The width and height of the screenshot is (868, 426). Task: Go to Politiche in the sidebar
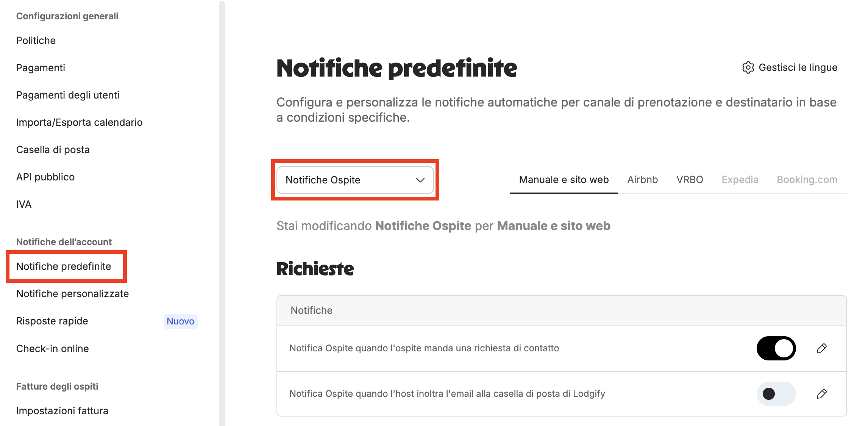(x=36, y=41)
